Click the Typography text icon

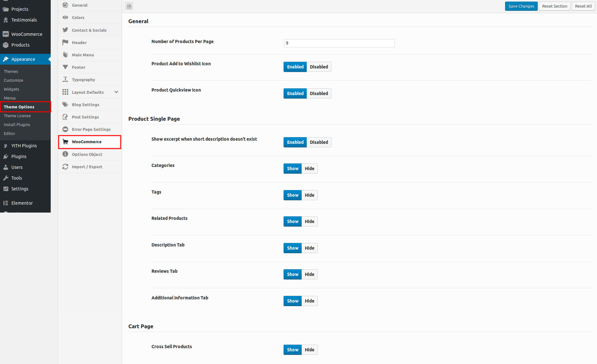tap(65, 80)
